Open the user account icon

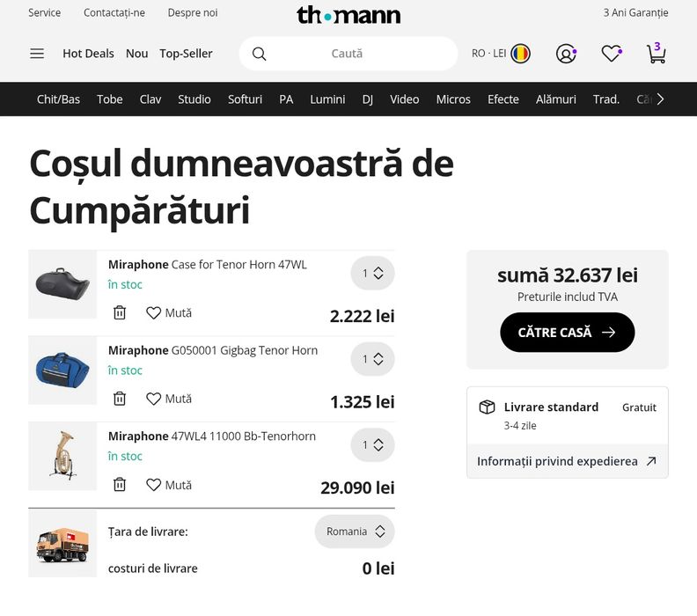pos(566,54)
